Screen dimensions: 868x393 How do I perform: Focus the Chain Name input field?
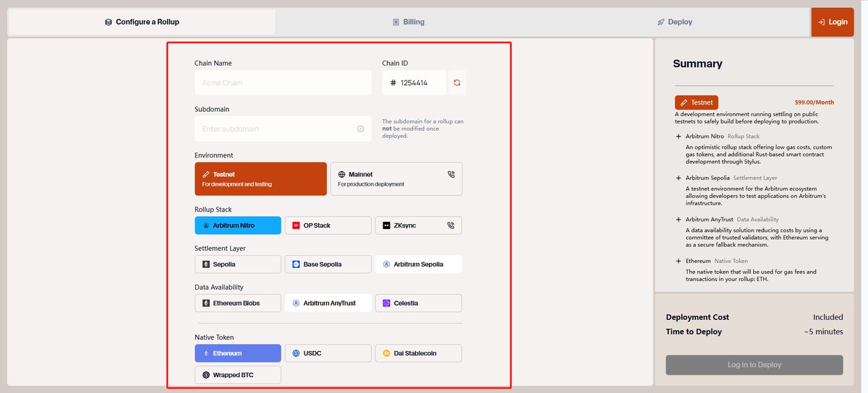pyautogui.click(x=283, y=83)
